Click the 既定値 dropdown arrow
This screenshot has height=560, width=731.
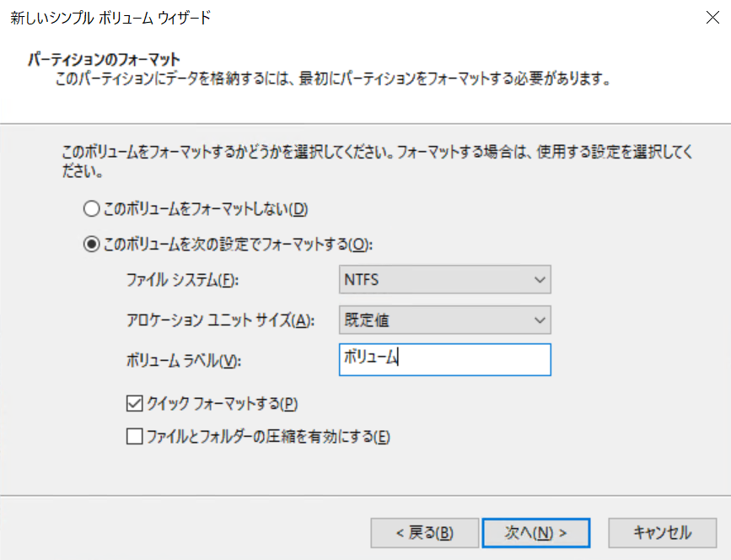pyautogui.click(x=539, y=320)
